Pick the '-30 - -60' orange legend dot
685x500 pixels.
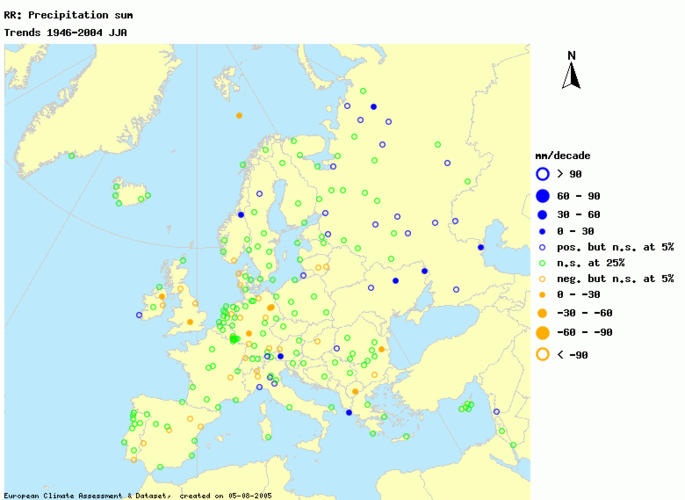click(x=541, y=313)
